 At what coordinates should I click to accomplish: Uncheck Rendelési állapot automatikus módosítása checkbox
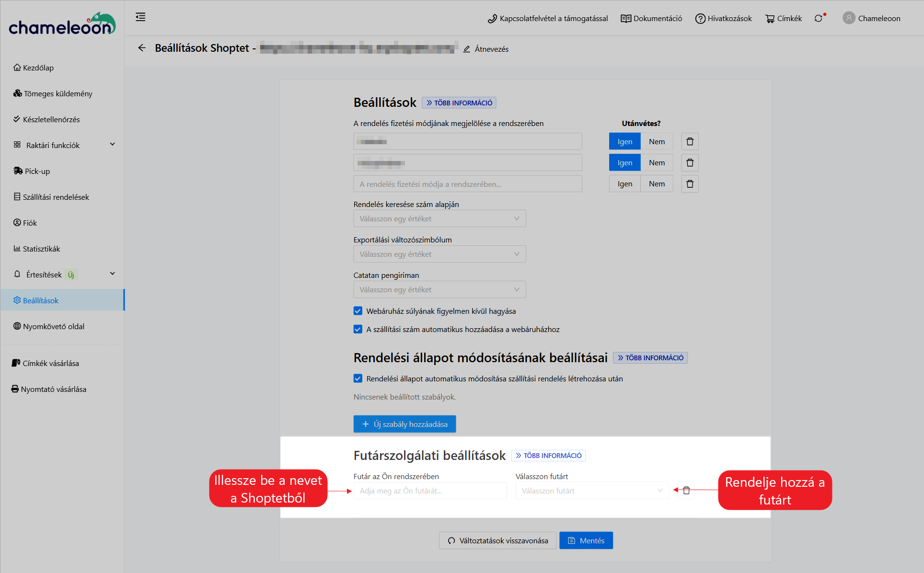tap(358, 378)
